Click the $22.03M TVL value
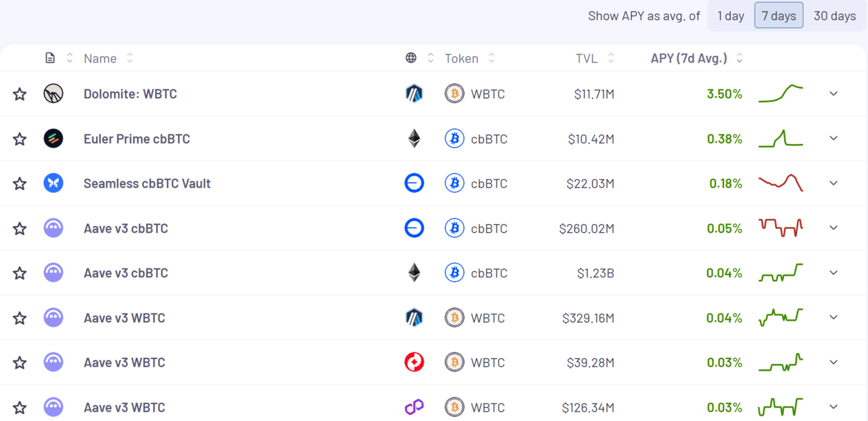 tap(591, 184)
